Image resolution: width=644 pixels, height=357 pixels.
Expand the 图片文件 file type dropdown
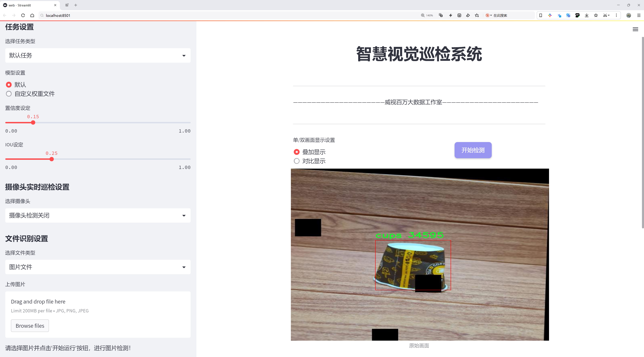pyautogui.click(x=98, y=267)
